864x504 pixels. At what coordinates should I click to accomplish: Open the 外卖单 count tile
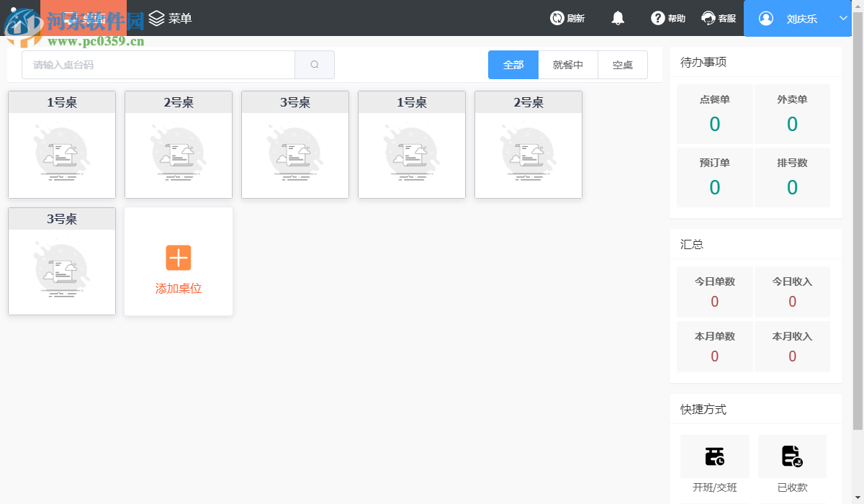[x=792, y=114]
